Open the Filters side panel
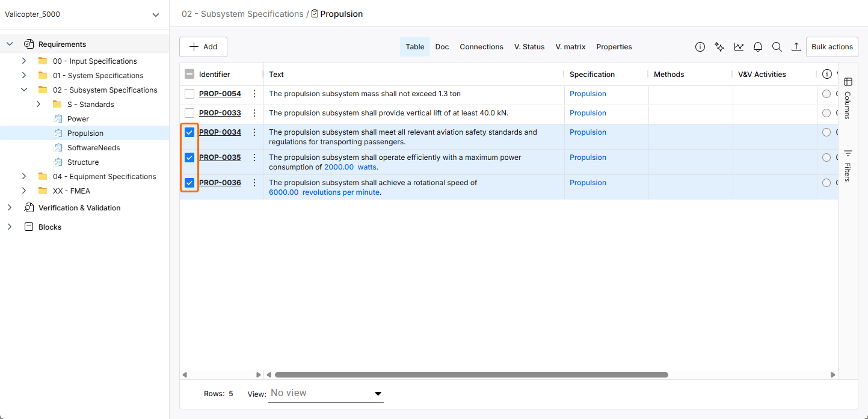 (x=848, y=165)
